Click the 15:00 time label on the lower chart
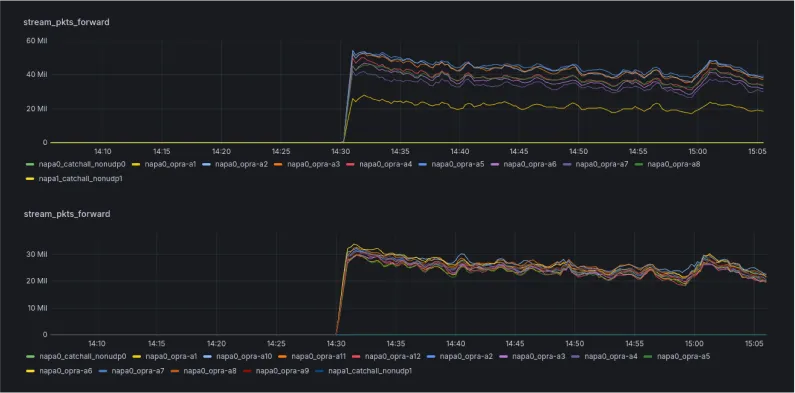795x393 pixels. pyautogui.click(x=695, y=343)
